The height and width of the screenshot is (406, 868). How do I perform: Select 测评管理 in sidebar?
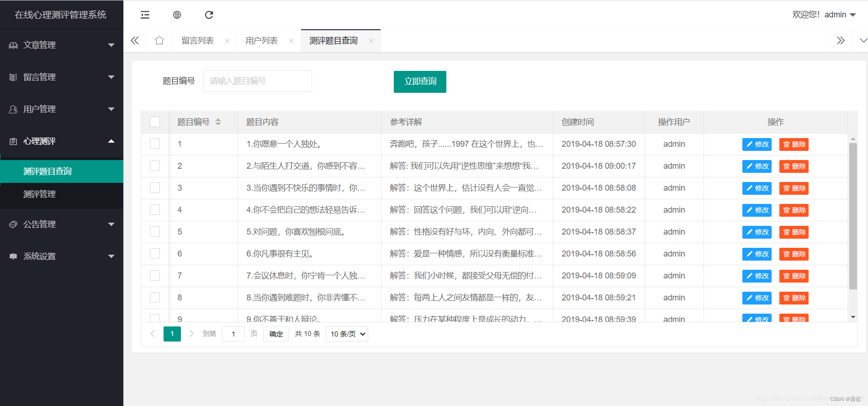(x=62, y=194)
